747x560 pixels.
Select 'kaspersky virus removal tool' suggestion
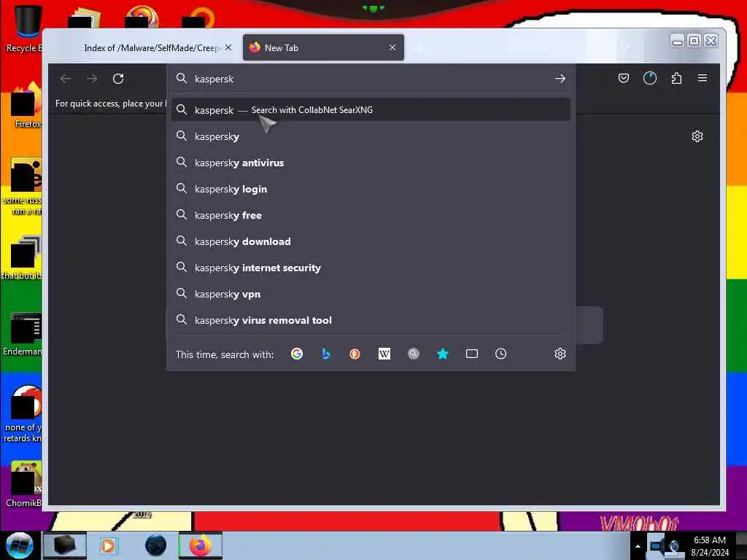click(x=371, y=320)
